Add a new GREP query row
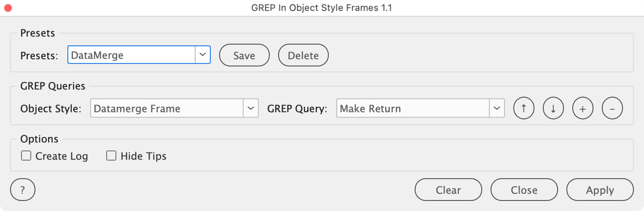 pos(583,109)
